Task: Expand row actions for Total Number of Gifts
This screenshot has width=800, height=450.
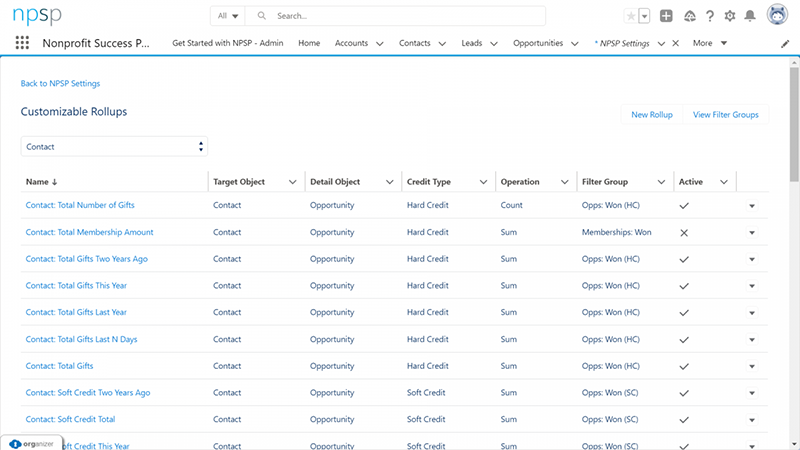Action: [x=751, y=206]
